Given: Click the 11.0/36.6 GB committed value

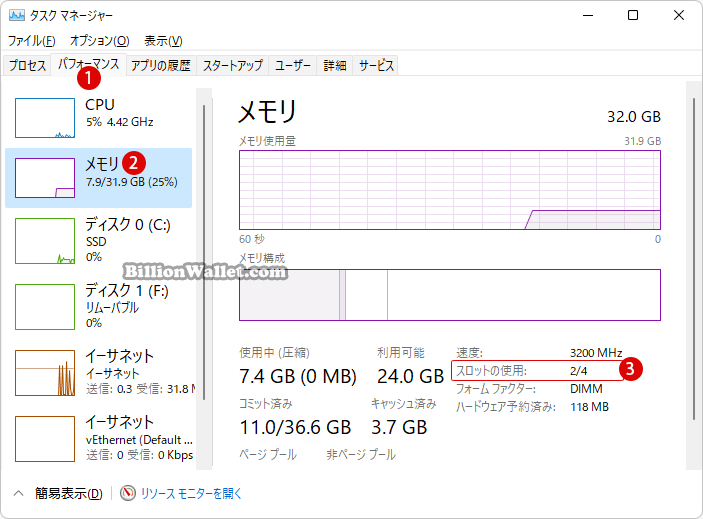Looking at the screenshot, I should [x=295, y=428].
